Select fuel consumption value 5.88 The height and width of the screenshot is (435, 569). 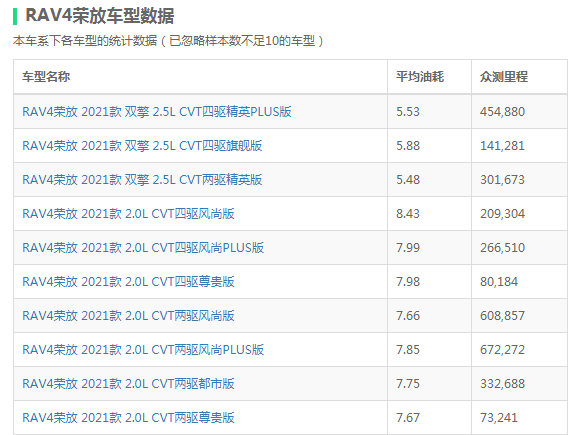[x=408, y=146]
